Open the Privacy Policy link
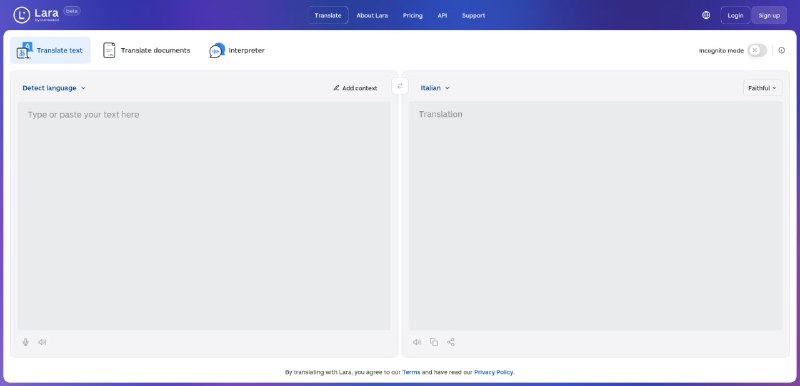 pyautogui.click(x=493, y=372)
